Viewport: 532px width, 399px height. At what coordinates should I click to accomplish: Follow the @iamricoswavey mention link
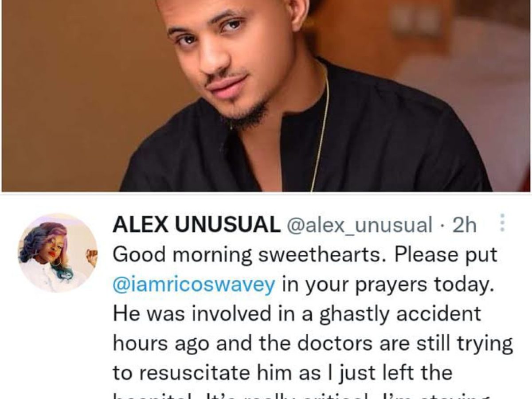point(194,285)
